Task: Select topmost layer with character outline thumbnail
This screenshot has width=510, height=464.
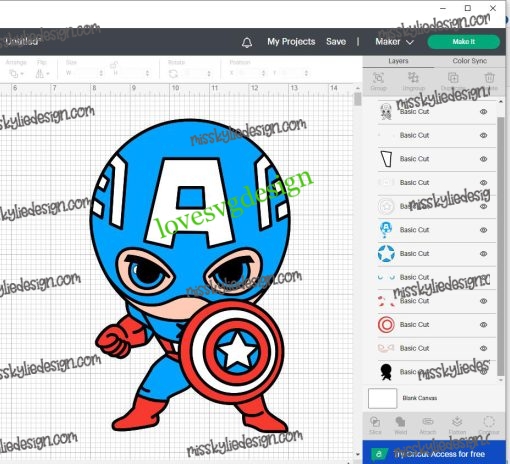Action: (436, 112)
